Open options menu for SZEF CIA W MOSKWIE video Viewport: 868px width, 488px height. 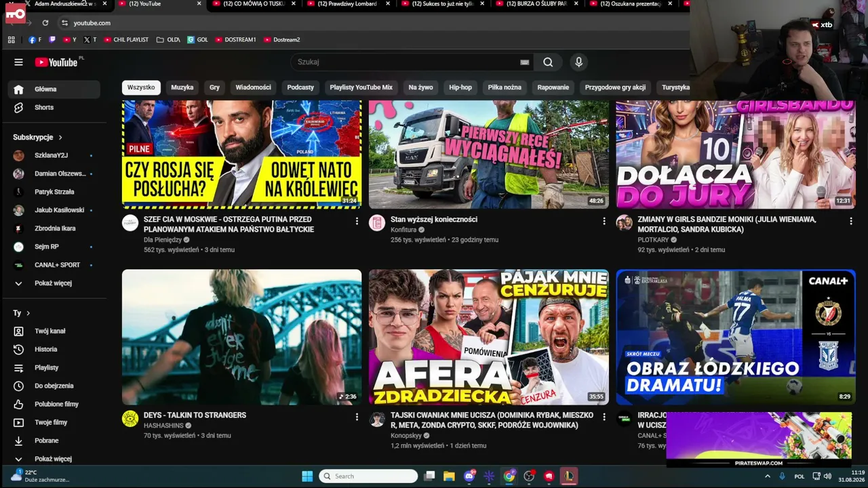click(x=357, y=222)
